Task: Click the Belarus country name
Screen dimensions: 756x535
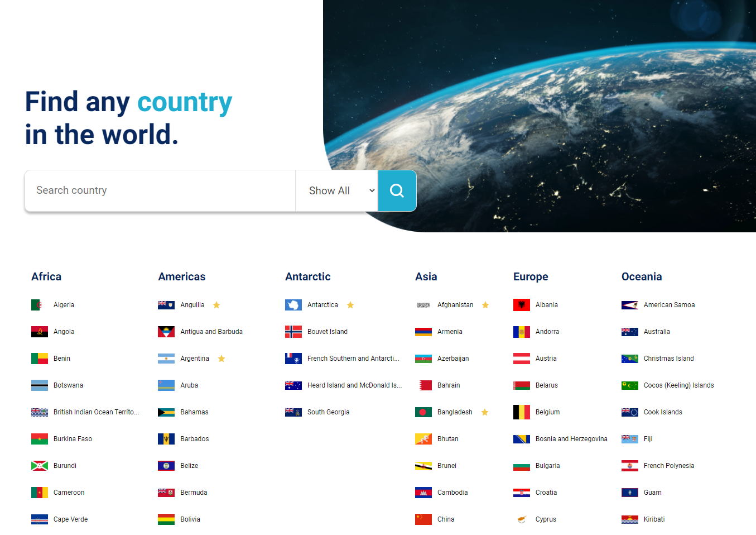Action: pyautogui.click(x=547, y=385)
